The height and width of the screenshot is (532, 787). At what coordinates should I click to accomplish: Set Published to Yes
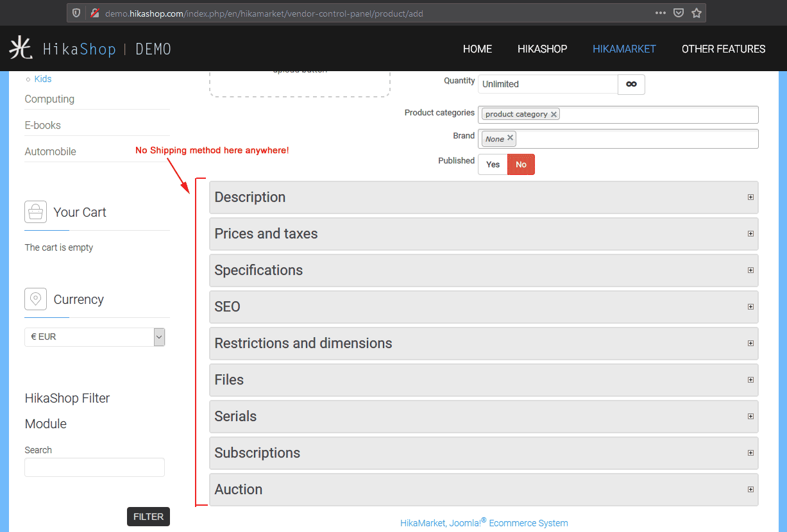tap(493, 165)
